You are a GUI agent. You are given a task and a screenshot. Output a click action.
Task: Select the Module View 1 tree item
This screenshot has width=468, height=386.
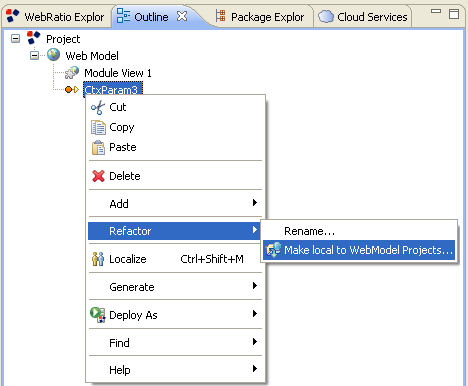(118, 73)
